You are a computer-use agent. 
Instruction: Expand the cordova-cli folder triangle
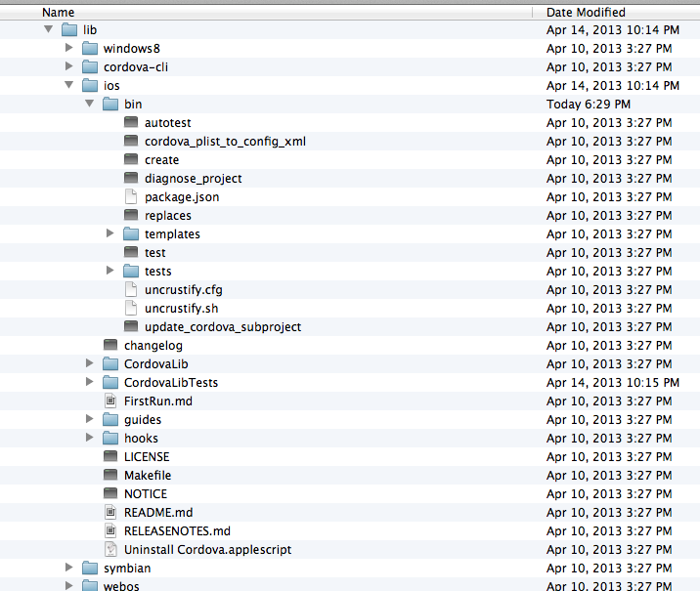click(x=68, y=66)
